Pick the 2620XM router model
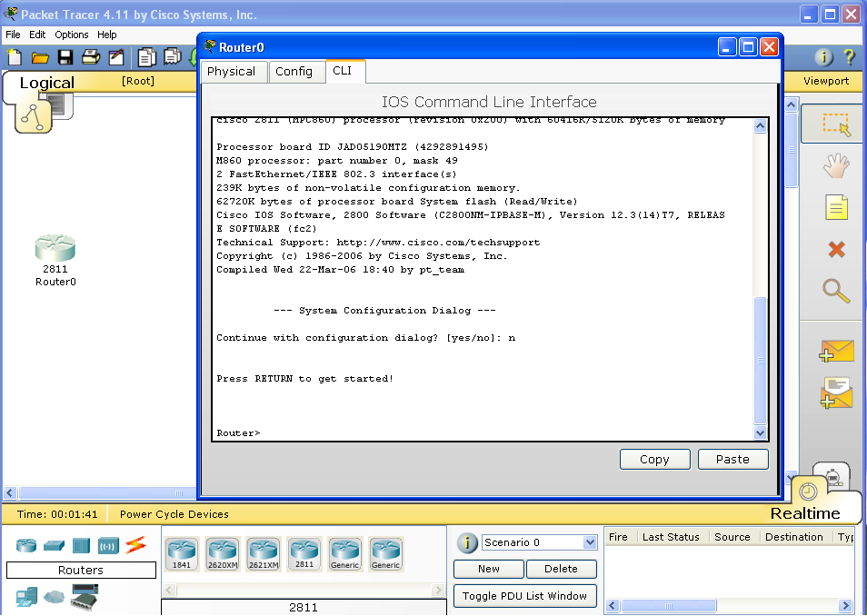Viewport: 867px width, 616px height. click(x=223, y=553)
